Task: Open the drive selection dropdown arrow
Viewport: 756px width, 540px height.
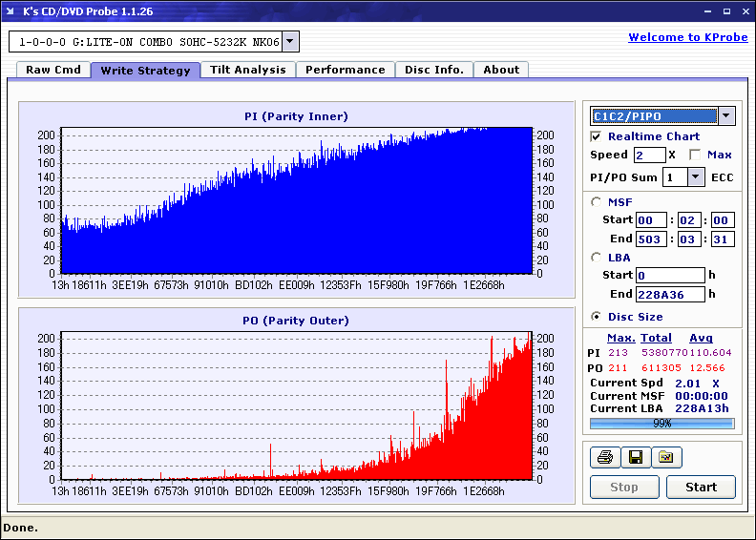Action: [290, 41]
